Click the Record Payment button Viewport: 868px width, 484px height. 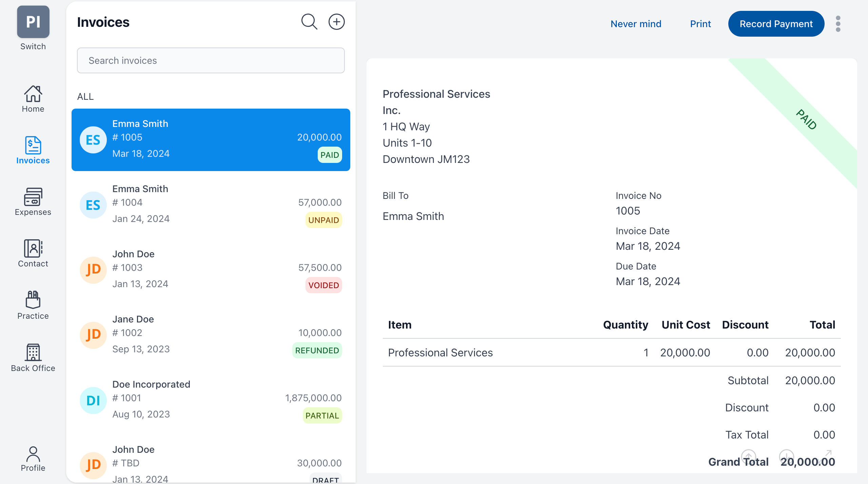pyautogui.click(x=776, y=24)
